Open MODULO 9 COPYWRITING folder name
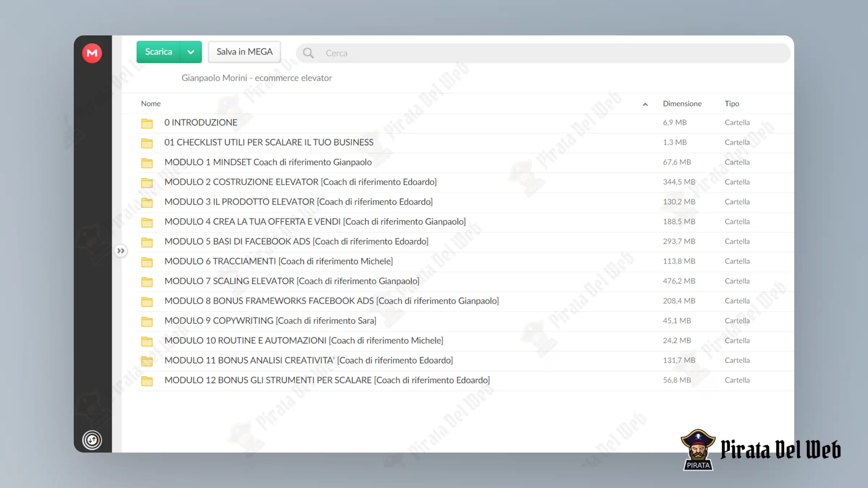 pyautogui.click(x=270, y=321)
